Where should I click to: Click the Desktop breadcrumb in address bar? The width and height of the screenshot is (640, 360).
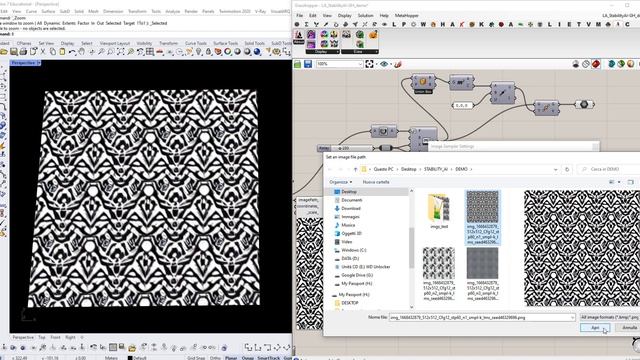[409, 169]
